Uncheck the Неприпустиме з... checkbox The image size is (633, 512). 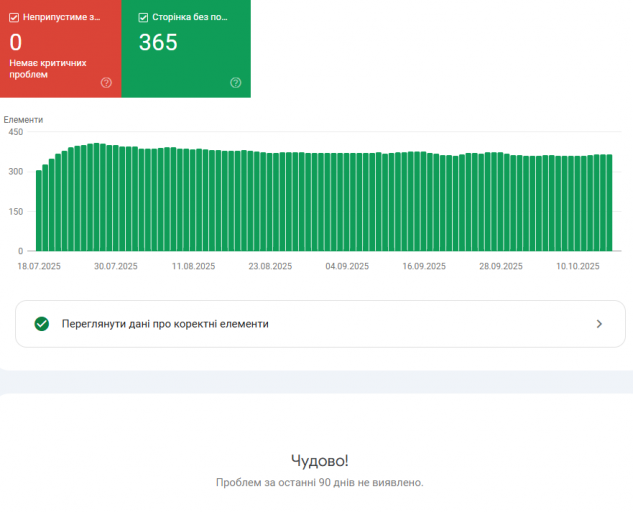(x=14, y=17)
